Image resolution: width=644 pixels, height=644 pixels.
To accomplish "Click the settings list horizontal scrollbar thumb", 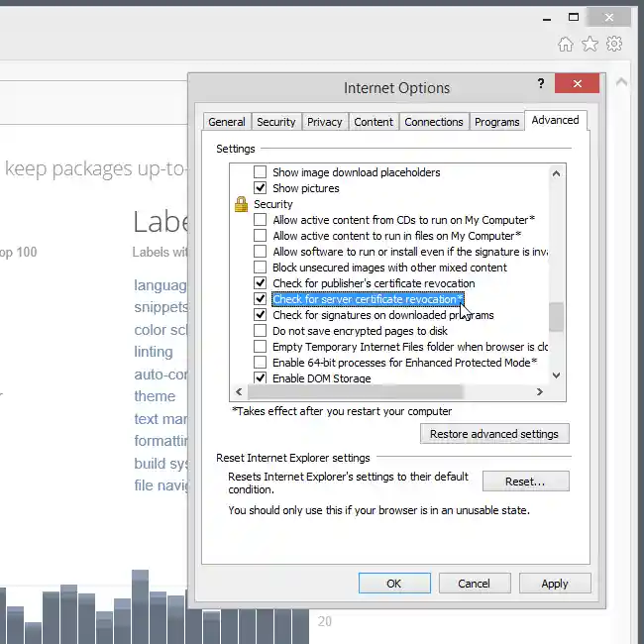I will (356, 391).
